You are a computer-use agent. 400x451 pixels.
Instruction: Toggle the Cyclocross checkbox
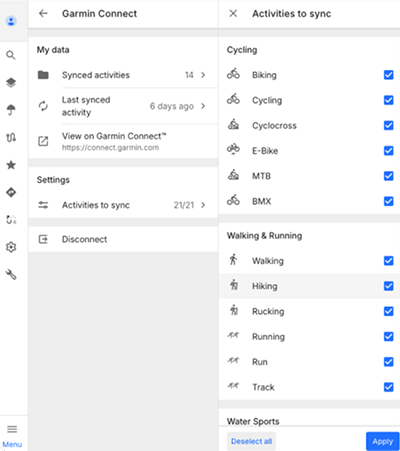click(389, 125)
